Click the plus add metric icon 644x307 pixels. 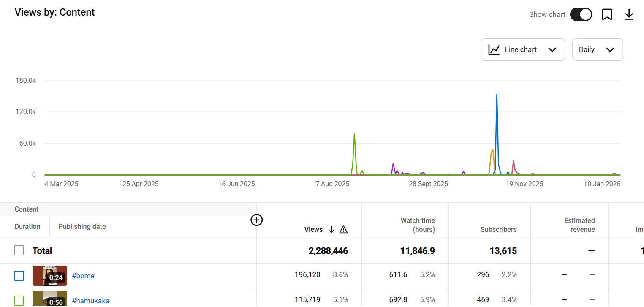click(257, 220)
